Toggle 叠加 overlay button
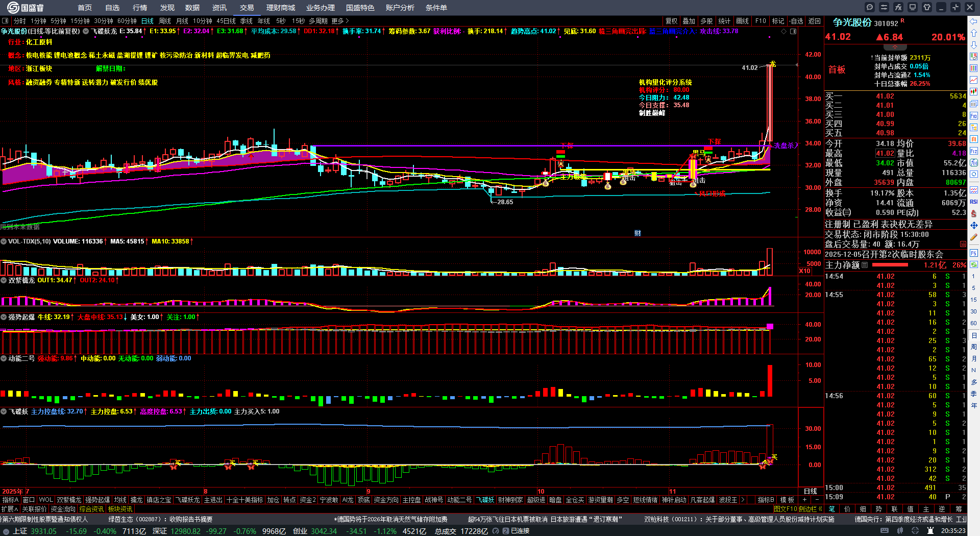980x536 pixels. pyautogui.click(x=689, y=21)
